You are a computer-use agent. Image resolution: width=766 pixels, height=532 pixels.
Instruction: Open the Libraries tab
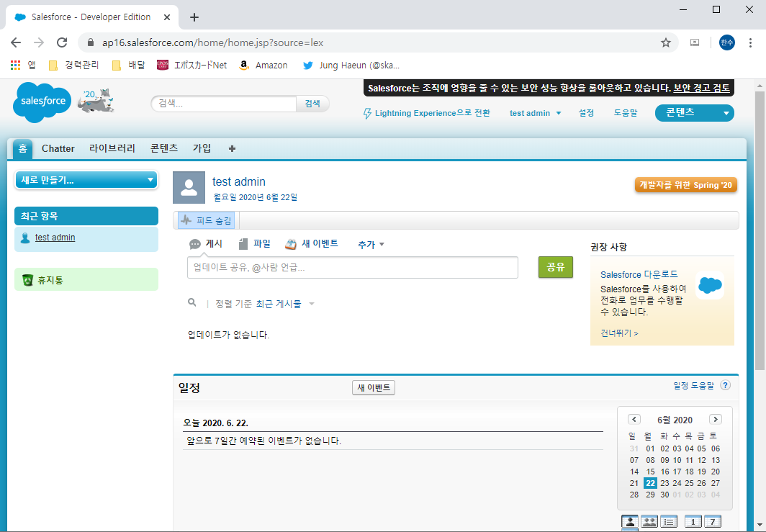point(112,148)
